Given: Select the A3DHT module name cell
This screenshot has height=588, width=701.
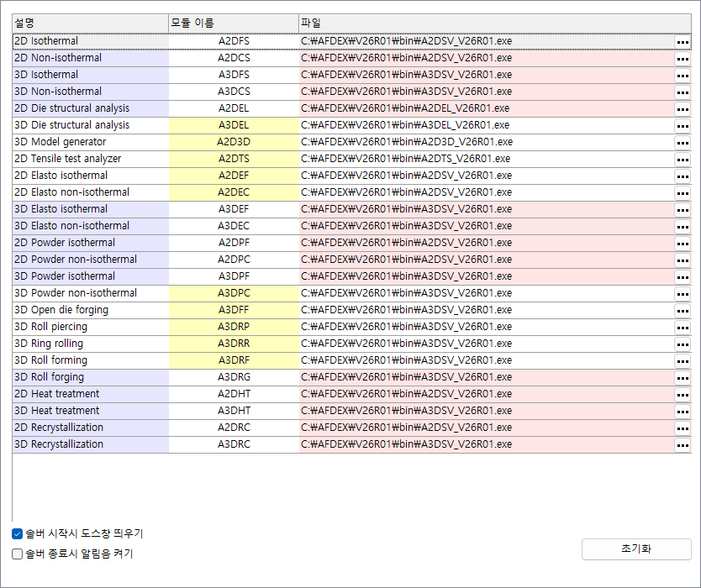Looking at the screenshot, I should (234, 411).
